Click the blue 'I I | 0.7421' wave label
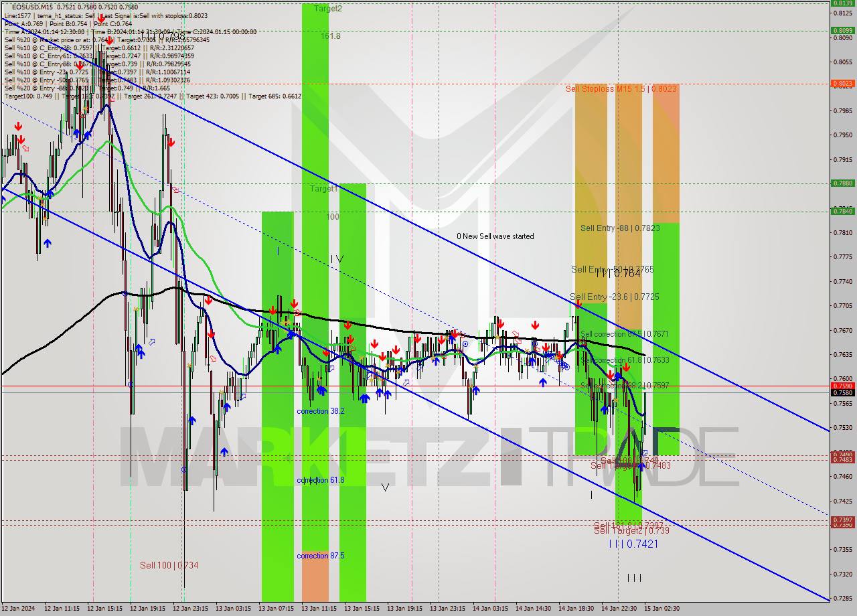 [x=633, y=544]
